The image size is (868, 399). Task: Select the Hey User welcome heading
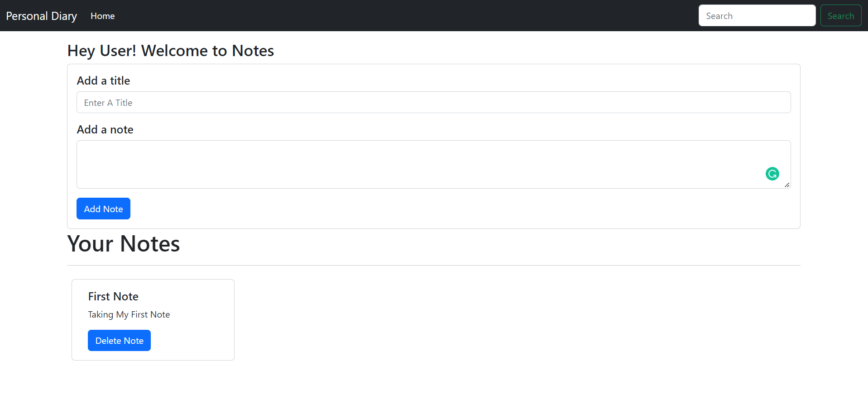coord(171,51)
